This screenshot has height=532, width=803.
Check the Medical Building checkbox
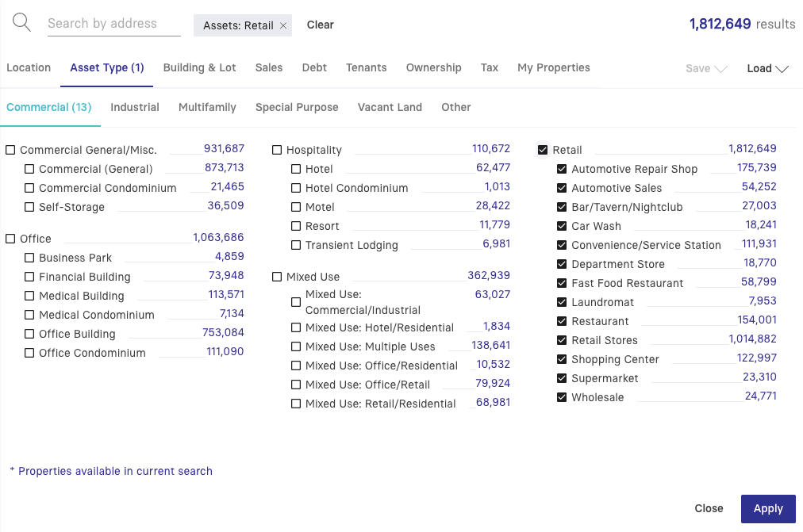(29, 296)
